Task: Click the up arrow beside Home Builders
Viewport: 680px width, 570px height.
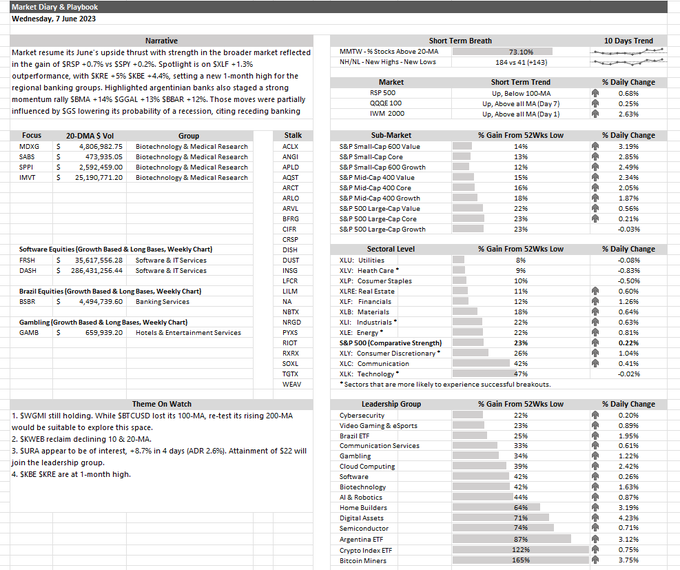Action: tap(595, 507)
